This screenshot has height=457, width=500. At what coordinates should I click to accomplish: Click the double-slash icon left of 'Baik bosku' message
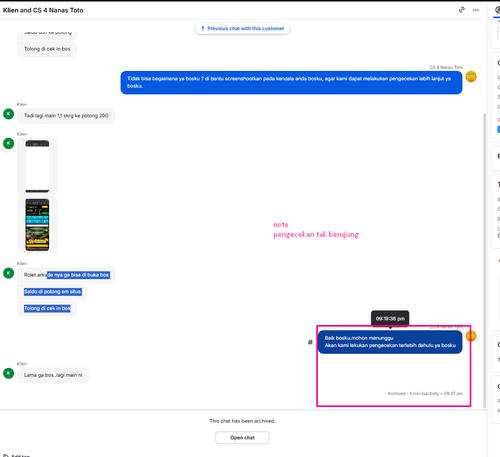click(310, 342)
